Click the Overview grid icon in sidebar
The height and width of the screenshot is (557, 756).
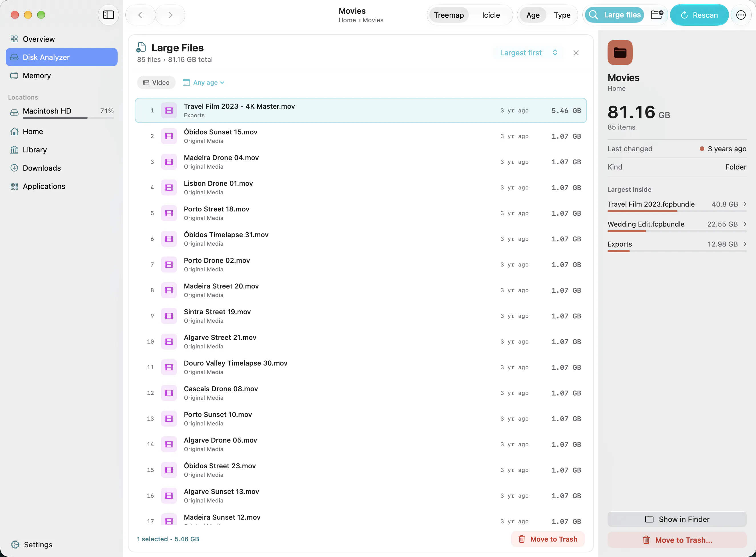pos(14,39)
